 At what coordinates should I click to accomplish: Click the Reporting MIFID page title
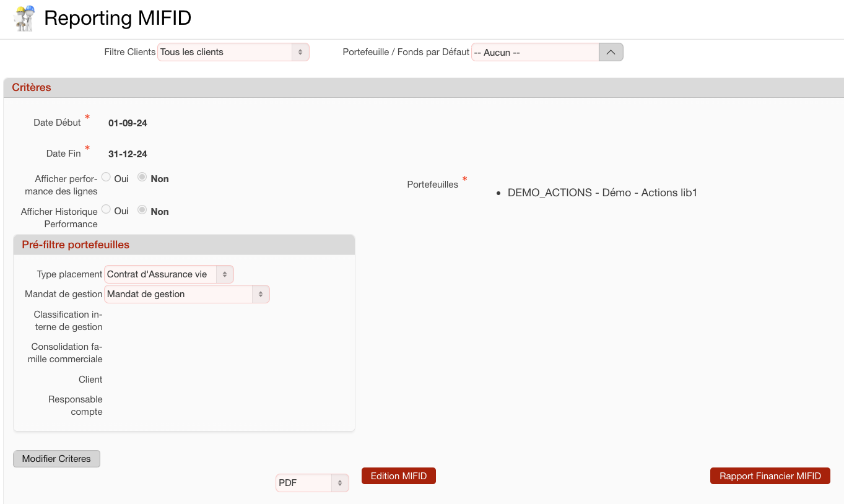(x=118, y=19)
